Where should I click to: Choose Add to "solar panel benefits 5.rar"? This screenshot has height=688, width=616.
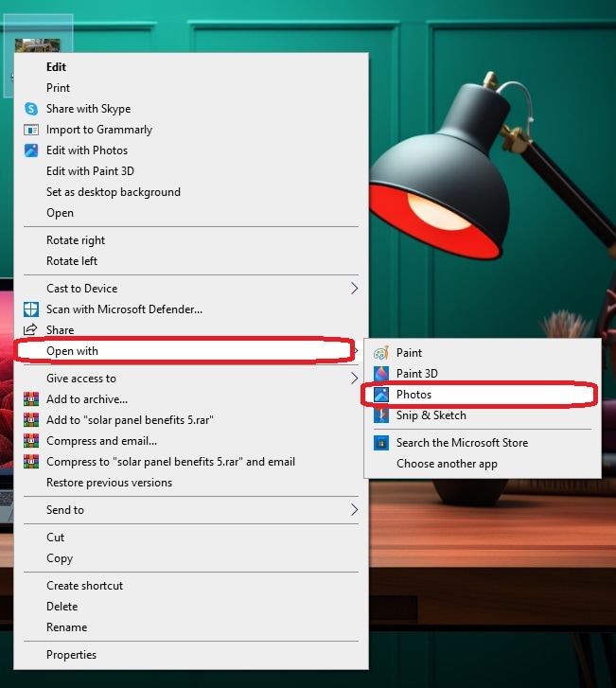[191, 420]
